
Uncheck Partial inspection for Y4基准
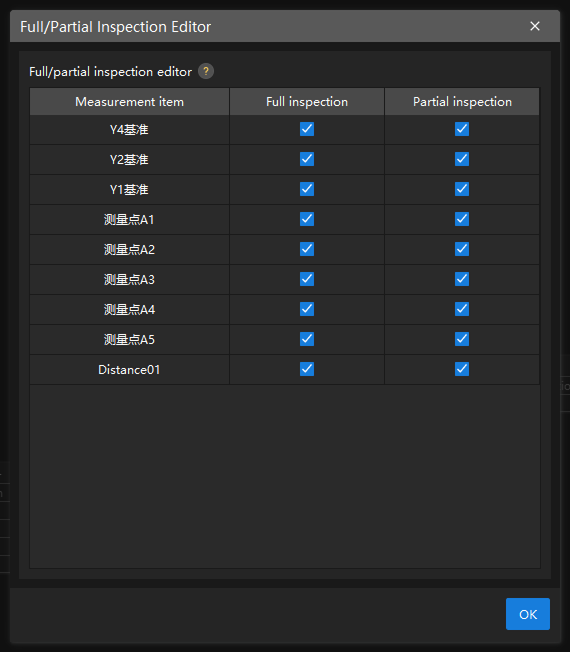click(x=462, y=129)
